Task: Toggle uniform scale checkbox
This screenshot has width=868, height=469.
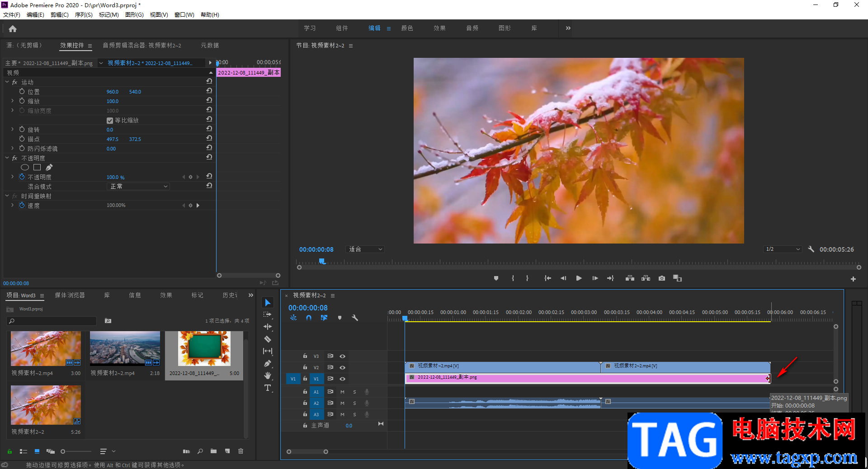Action: [109, 120]
